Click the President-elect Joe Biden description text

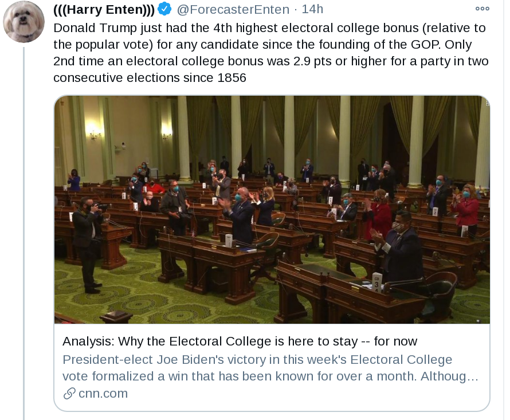click(x=257, y=360)
